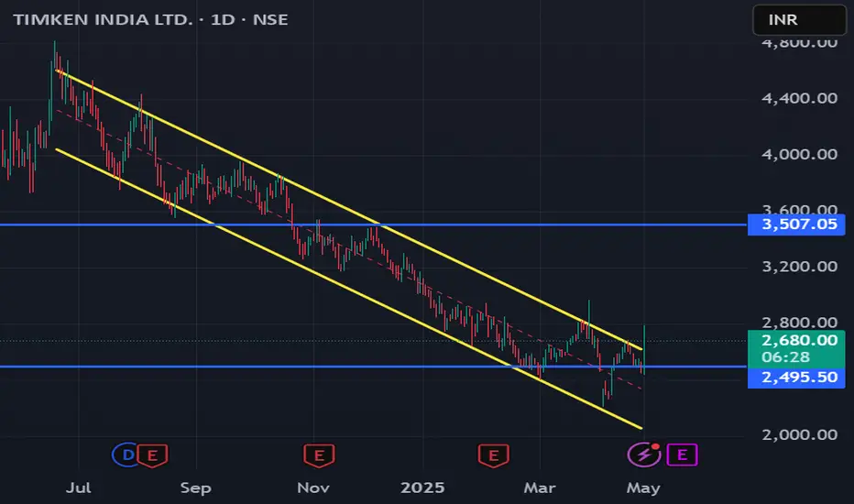
Task: Click the '2025' time axis label
Action: pos(422,488)
